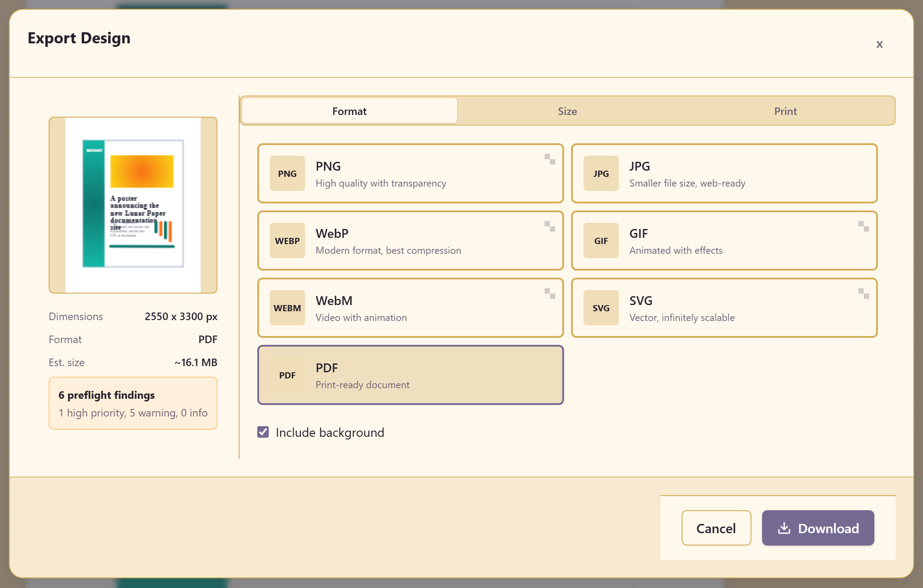The width and height of the screenshot is (923, 588).
Task: Click the PDF format badge icon
Action: coord(287,375)
